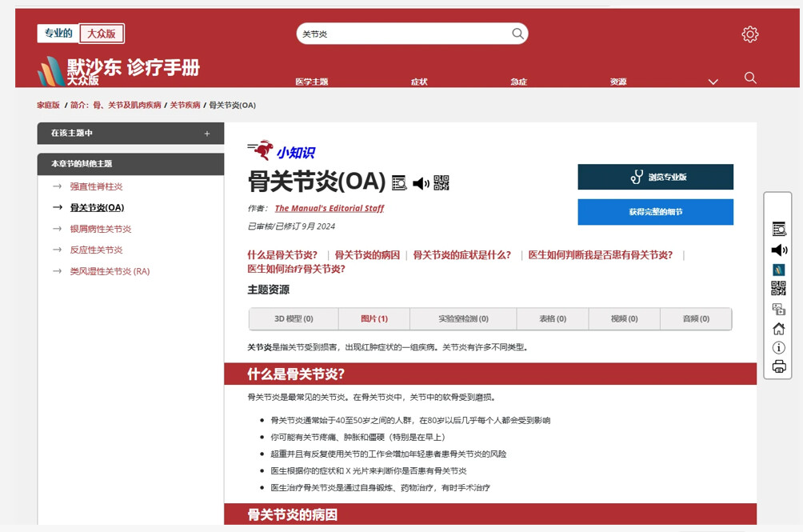Jump to 医生如何治疗骨关节炎? link
Viewport: 803px width, 532px height.
[x=296, y=269]
